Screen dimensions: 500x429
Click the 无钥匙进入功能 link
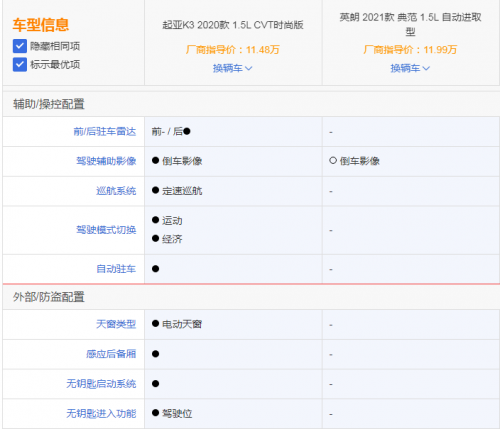click(x=101, y=414)
